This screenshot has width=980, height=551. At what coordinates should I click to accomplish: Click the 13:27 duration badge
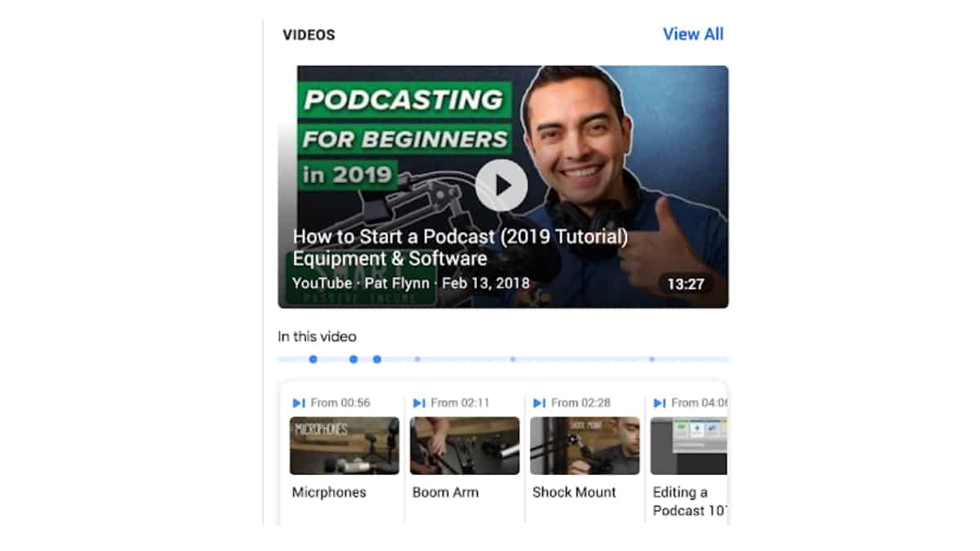[x=685, y=284]
